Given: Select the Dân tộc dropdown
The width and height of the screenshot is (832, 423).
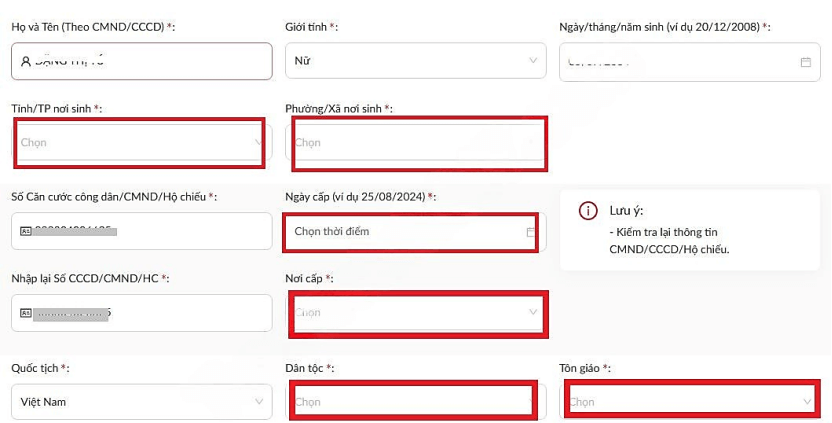Looking at the screenshot, I should click(x=414, y=402).
